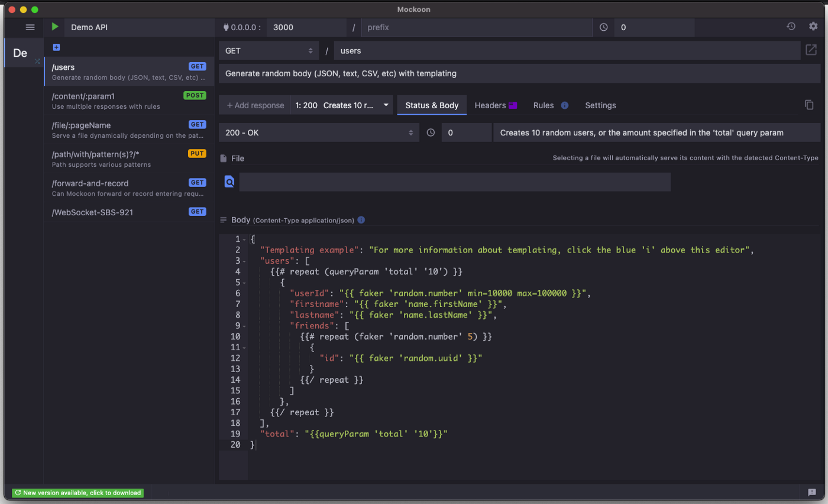Click the "friends" key on line 9
828x504 pixels.
[x=312, y=326]
